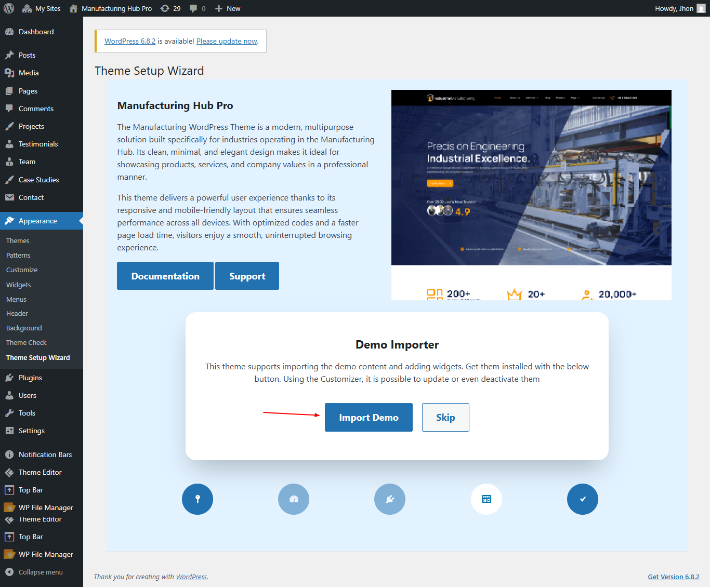
Task: Click the Comments speech bubble sidebar icon
Action: point(9,109)
